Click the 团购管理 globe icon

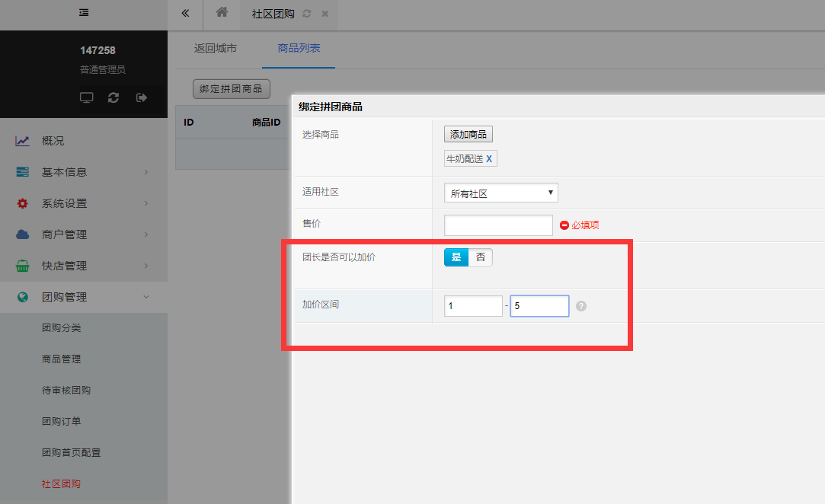point(23,296)
